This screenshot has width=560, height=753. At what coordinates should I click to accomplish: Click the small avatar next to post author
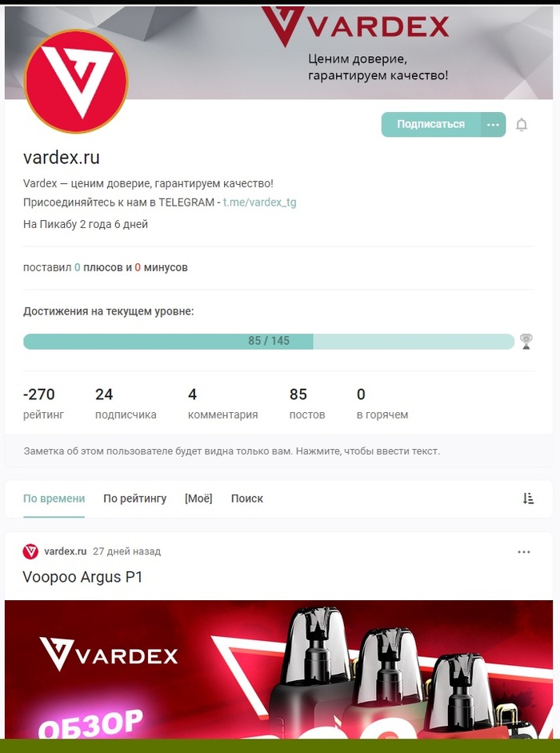[x=30, y=551]
